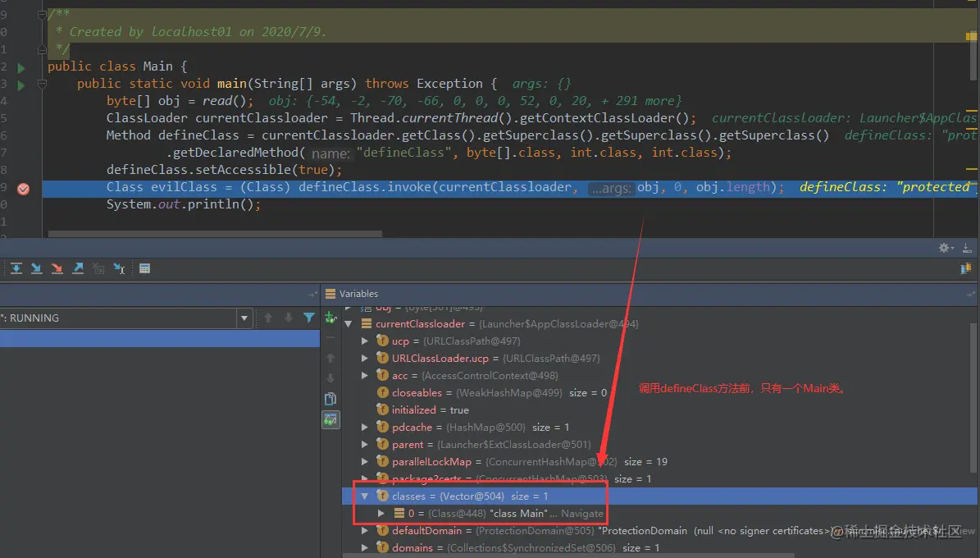
Task: Click the System.out.println line
Action: [x=183, y=204]
